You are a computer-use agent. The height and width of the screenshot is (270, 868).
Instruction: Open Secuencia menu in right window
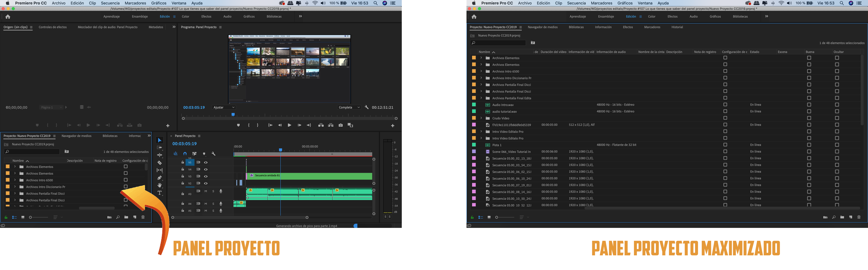577,3
